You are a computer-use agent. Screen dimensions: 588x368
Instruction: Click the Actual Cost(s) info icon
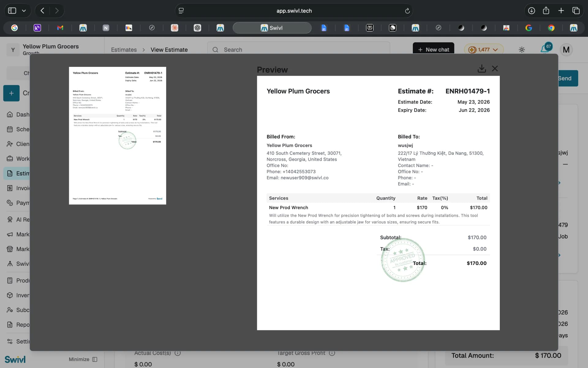pos(178,353)
